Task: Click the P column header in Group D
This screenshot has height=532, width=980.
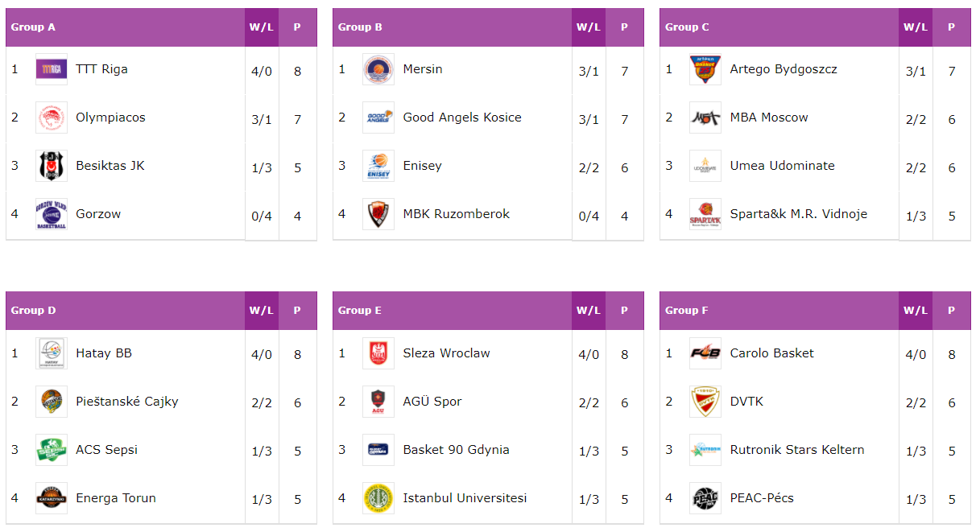Action: 297,311
